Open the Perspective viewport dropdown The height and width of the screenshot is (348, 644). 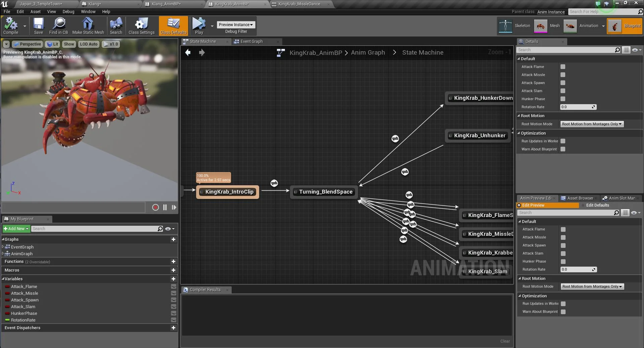coord(27,44)
